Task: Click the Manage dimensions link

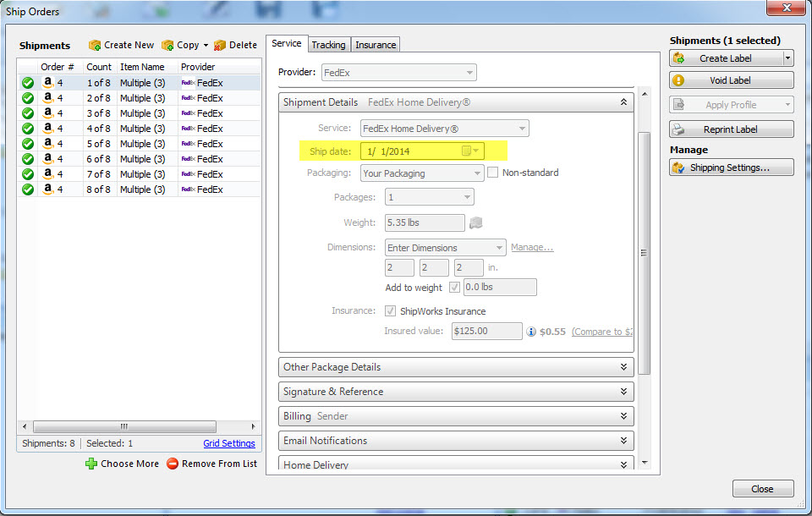Action: pyautogui.click(x=532, y=247)
